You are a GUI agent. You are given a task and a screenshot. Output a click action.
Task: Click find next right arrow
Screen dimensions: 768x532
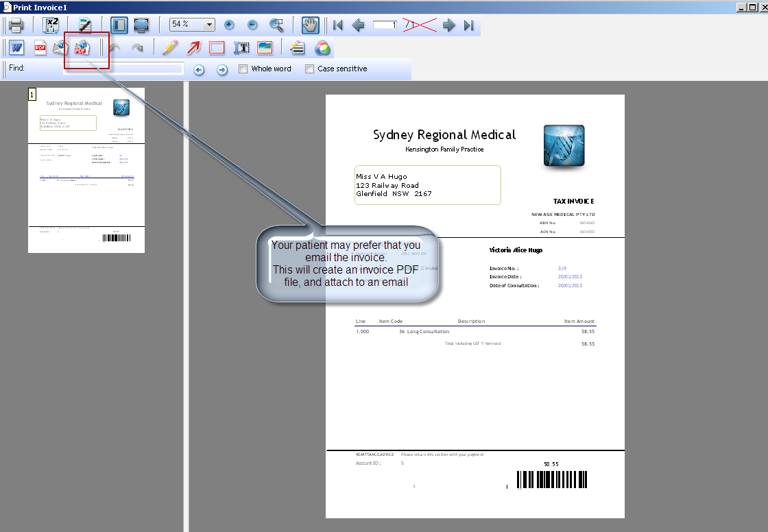point(222,69)
